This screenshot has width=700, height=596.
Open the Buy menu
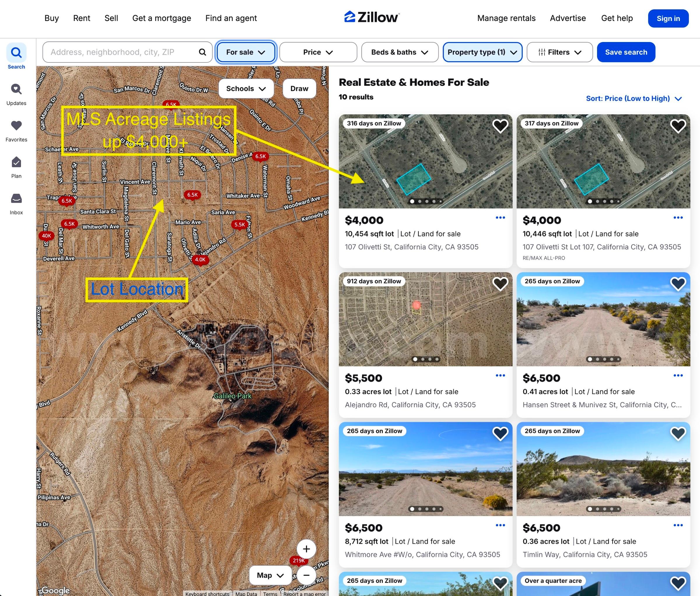point(52,18)
